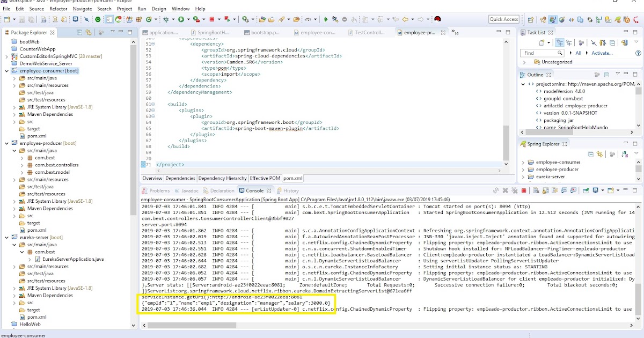Click the Quick Access field
This screenshot has height=338, width=644.
pos(503,19)
